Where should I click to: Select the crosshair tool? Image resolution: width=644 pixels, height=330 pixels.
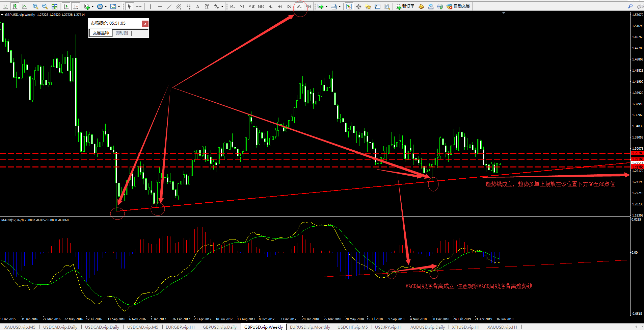[x=139, y=6]
